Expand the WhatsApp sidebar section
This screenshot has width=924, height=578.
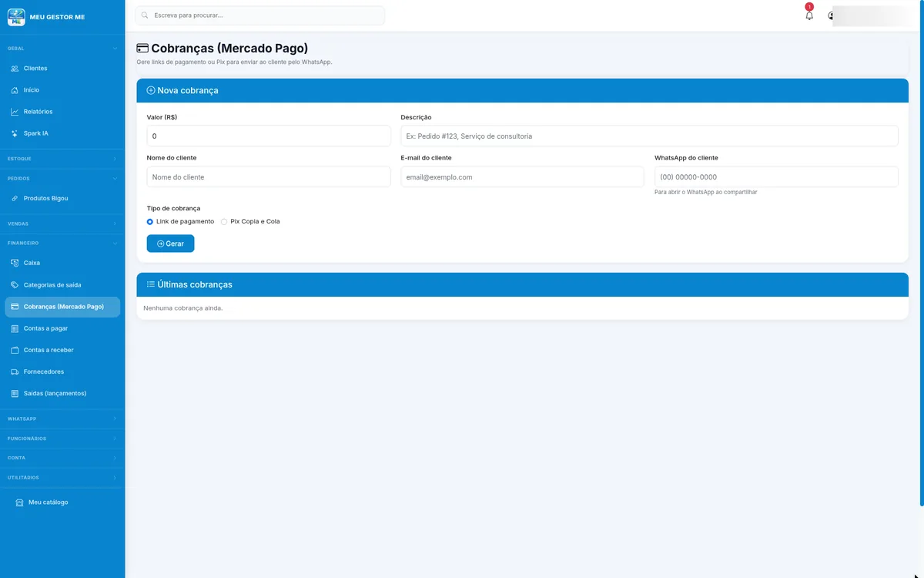[62, 418]
